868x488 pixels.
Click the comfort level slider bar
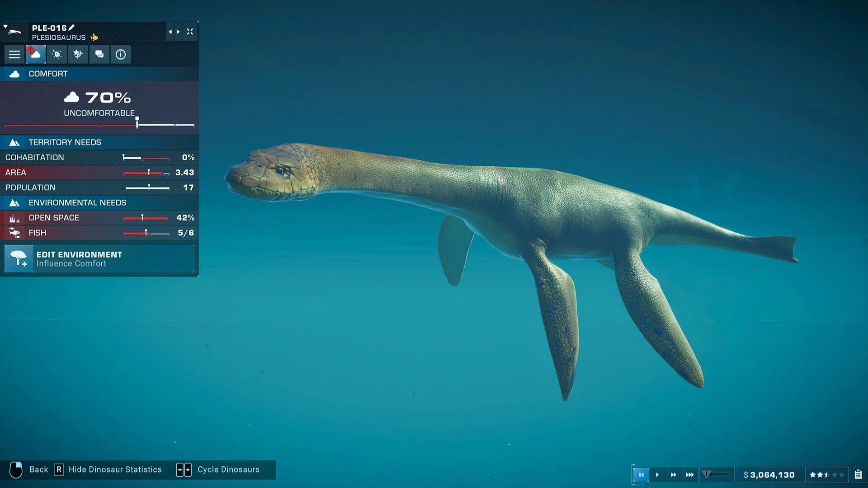pyautogui.click(x=99, y=124)
